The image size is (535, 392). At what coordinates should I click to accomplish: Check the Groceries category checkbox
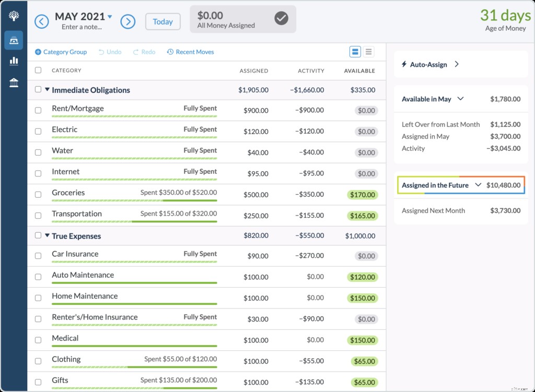[38, 194]
